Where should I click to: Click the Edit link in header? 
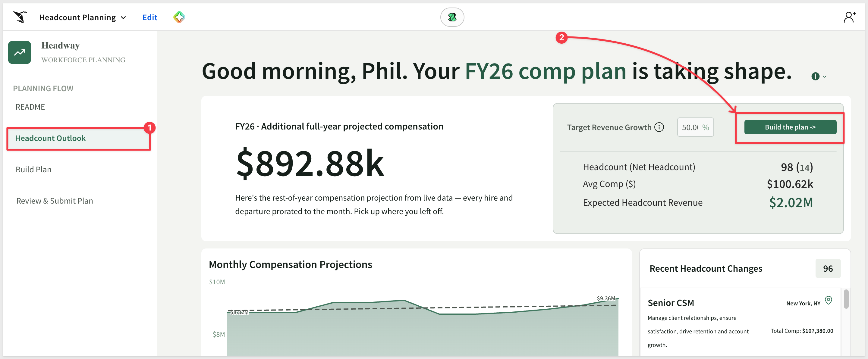[x=150, y=17]
